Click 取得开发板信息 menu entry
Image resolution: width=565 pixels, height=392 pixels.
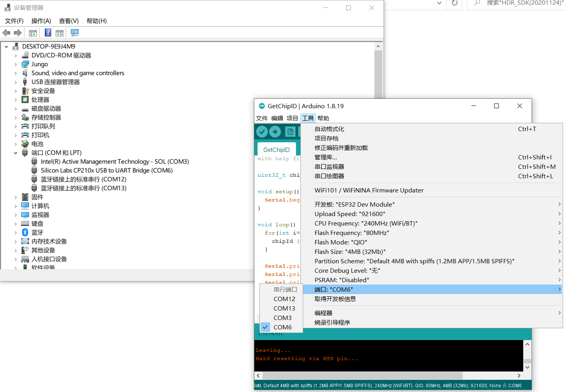432,299
